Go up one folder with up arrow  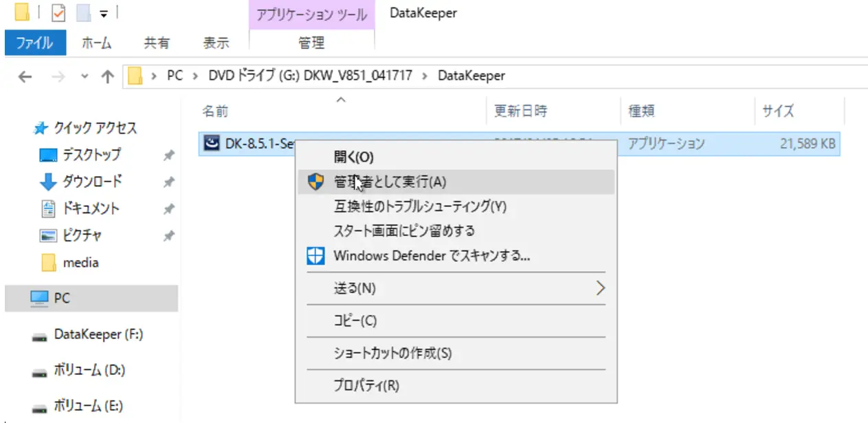click(107, 76)
